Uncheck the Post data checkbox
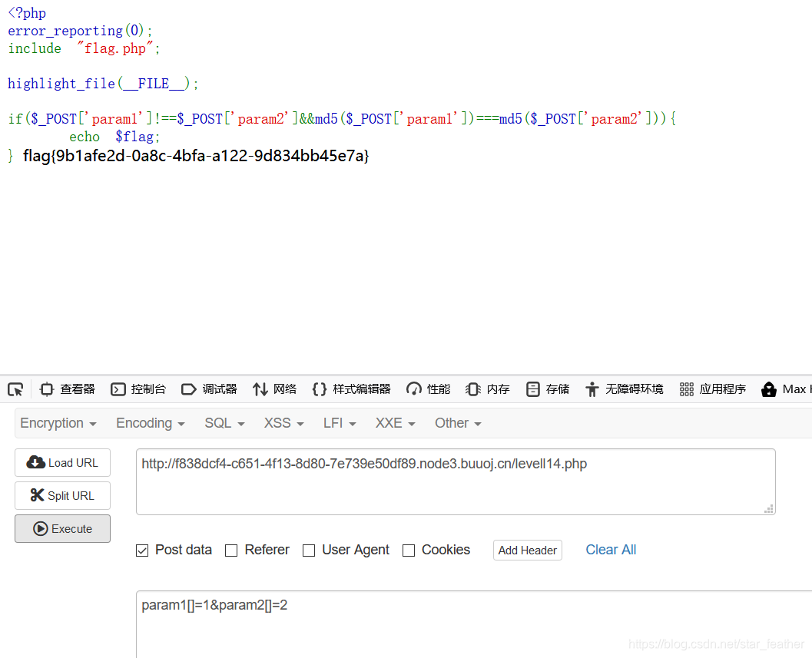Screen dimensions: 812x658 tap(142, 551)
